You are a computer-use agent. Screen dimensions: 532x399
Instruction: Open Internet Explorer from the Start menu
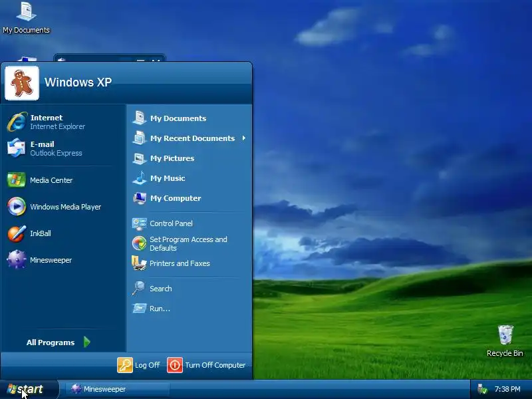click(17, 122)
